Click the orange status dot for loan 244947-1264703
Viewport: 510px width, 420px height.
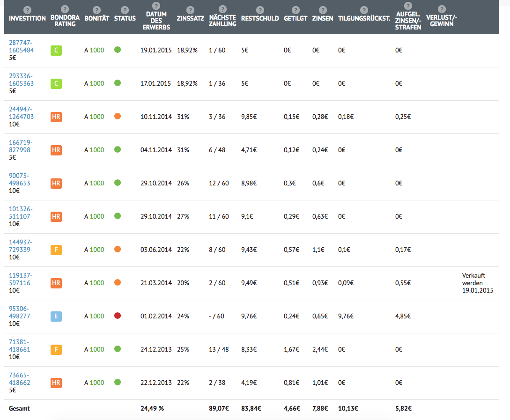tap(118, 116)
